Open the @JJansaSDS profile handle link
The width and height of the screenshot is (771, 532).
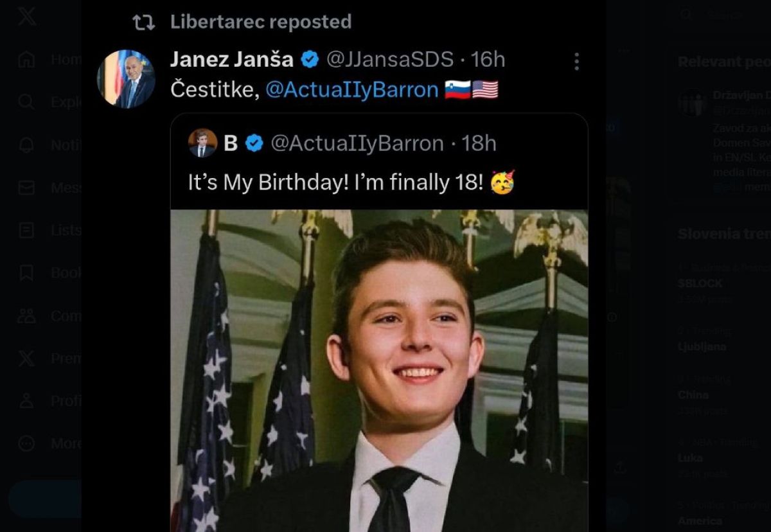pos(391,60)
